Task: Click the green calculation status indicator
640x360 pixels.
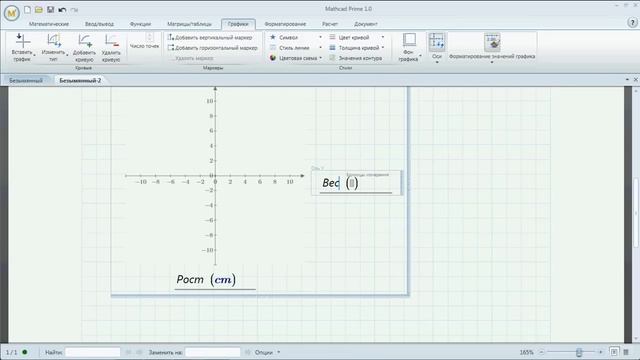Action: tap(25, 352)
